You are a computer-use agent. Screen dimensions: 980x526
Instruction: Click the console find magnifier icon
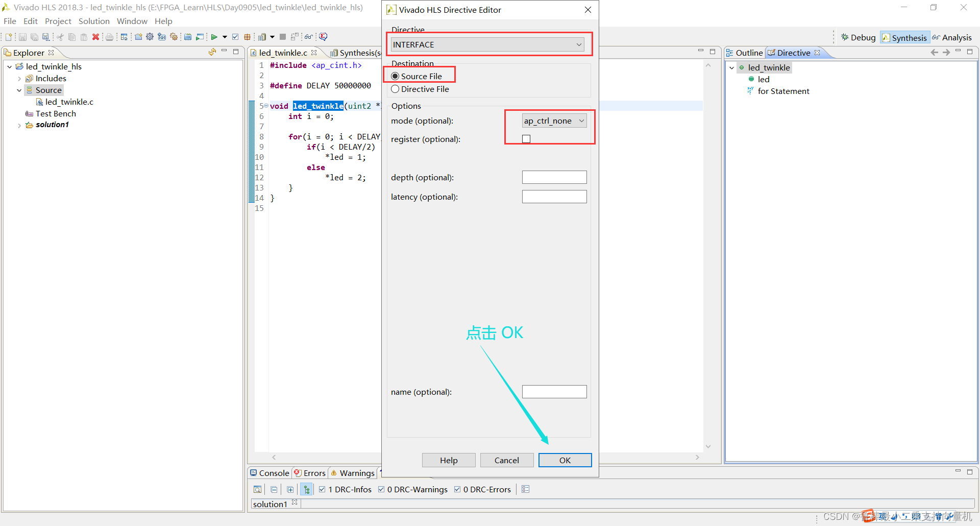258,489
